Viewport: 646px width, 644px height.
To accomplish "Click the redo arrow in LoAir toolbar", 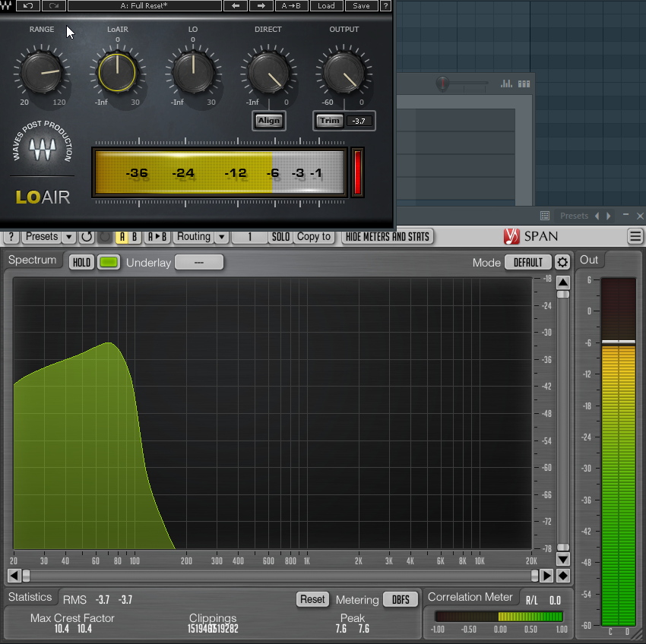I will coord(53,6).
